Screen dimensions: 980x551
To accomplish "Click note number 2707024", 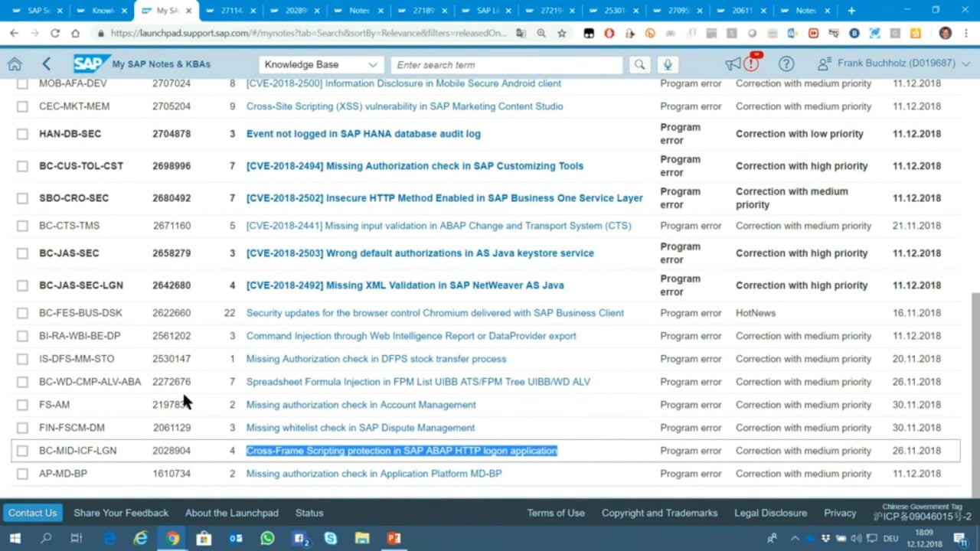I will pyautogui.click(x=171, y=83).
